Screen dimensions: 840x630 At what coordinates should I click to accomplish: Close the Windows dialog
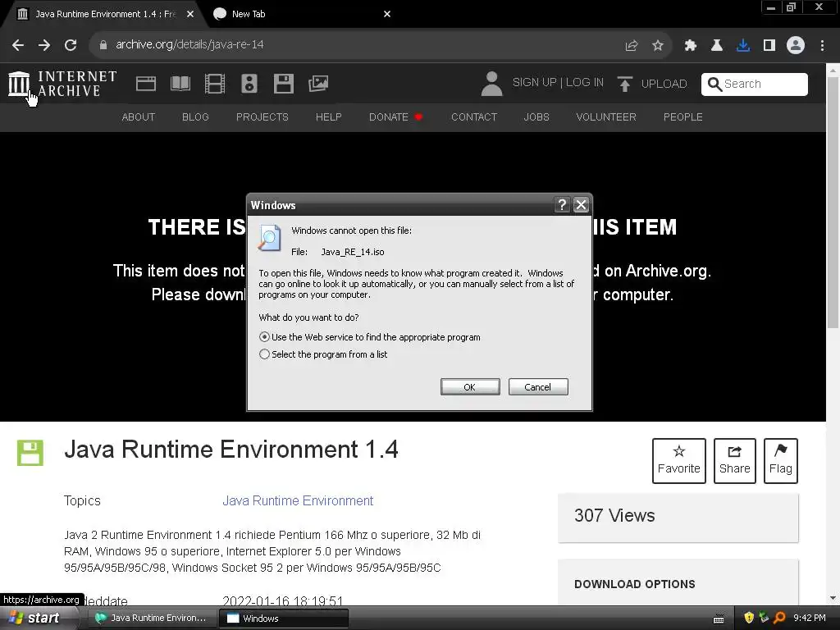581,204
